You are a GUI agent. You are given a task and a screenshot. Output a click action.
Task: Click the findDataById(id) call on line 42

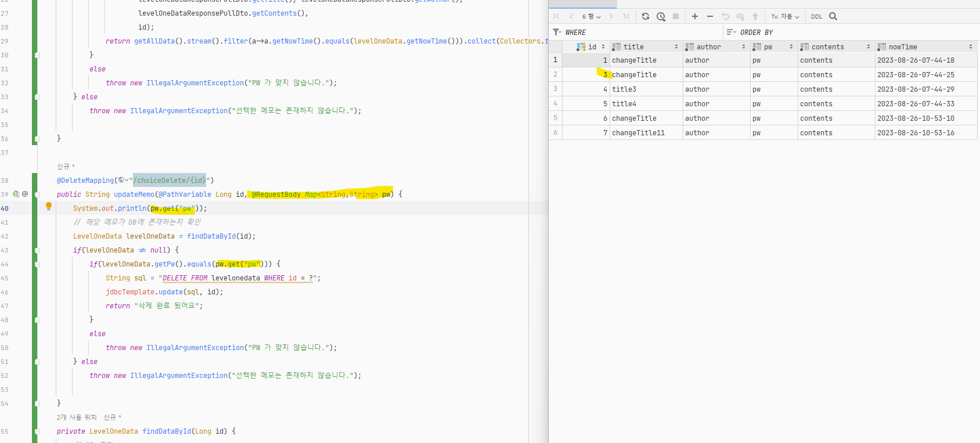(221, 236)
